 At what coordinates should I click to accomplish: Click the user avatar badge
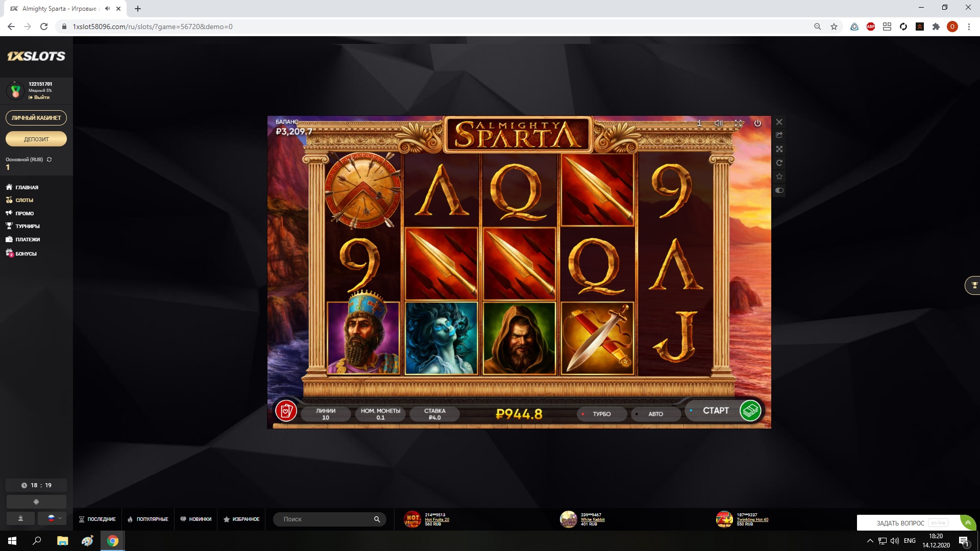tap(16, 90)
